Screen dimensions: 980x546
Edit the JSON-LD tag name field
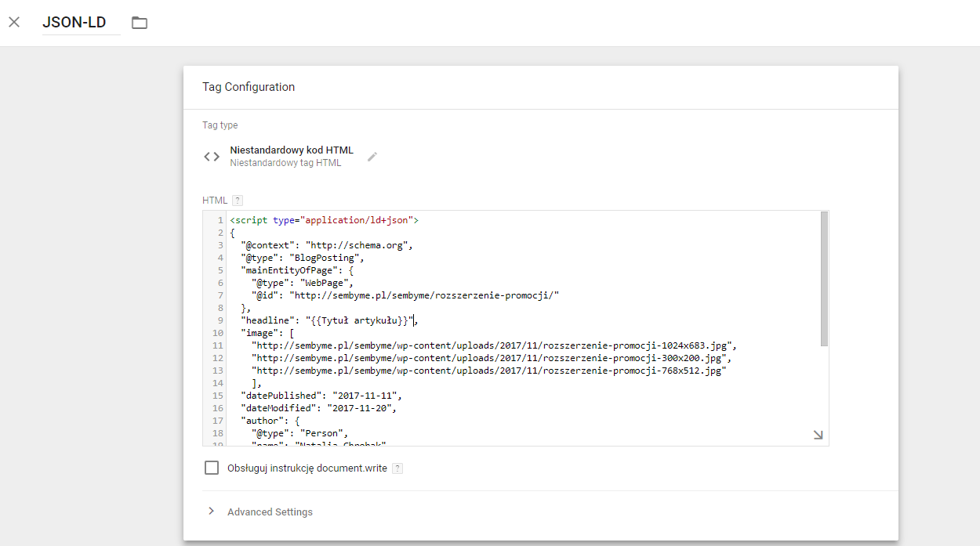[82, 23]
